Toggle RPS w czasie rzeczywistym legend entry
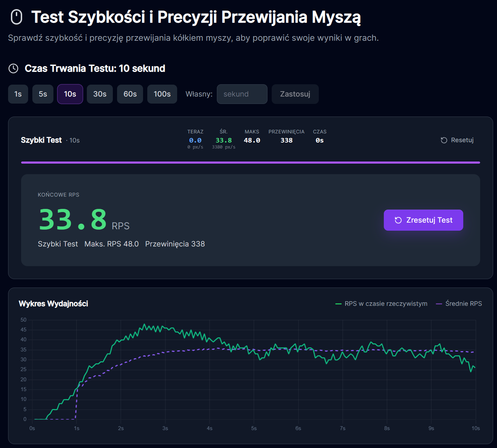This screenshot has height=448, width=497. pos(381,304)
